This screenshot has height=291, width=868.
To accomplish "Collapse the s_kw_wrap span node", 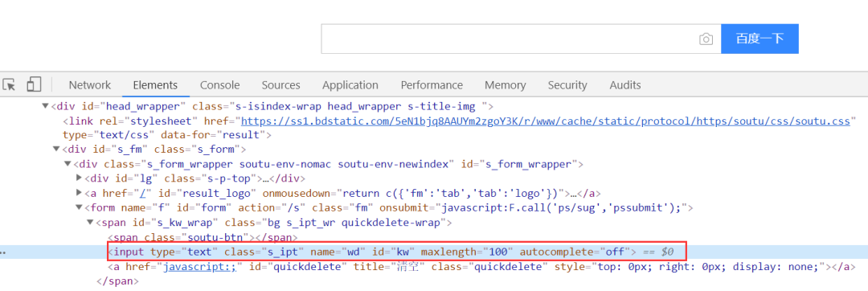I will tap(90, 223).
